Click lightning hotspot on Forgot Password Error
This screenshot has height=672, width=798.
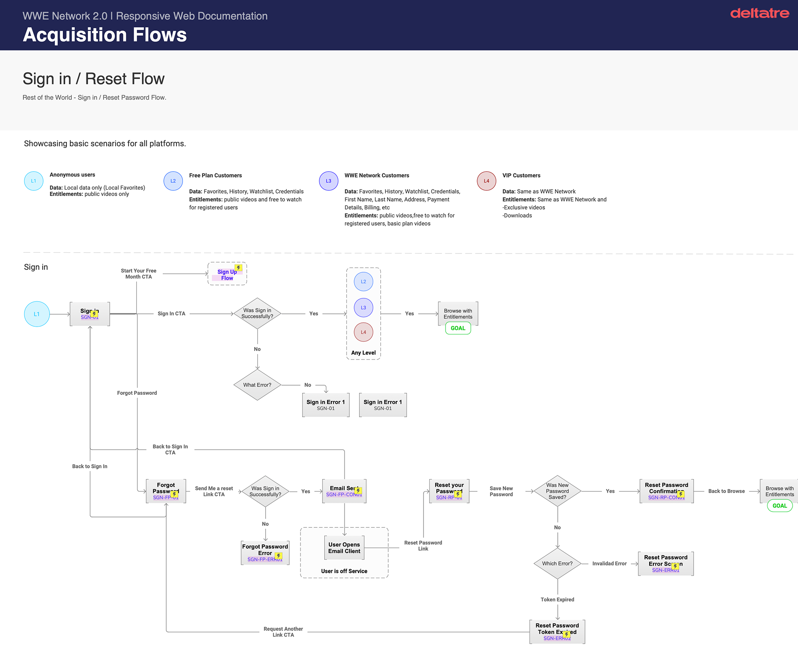click(278, 556)
